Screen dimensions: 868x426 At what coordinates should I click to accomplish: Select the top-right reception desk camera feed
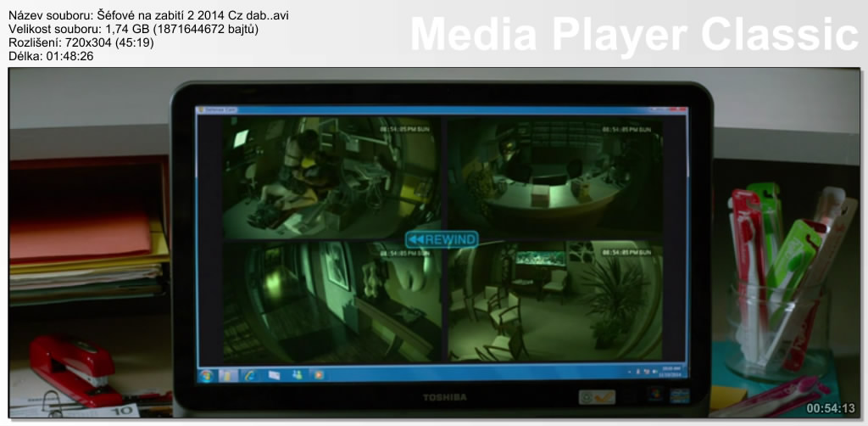554,177
